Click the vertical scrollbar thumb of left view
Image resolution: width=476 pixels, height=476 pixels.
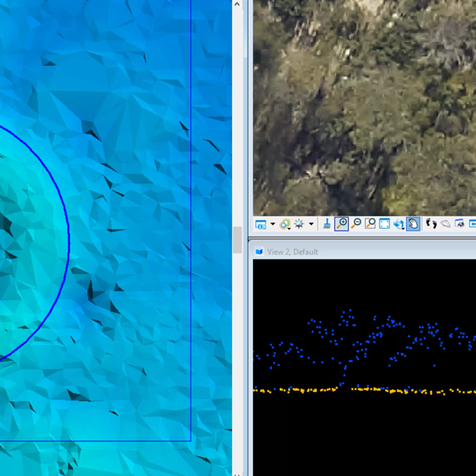pyautogui.click(x=237, y=240)
